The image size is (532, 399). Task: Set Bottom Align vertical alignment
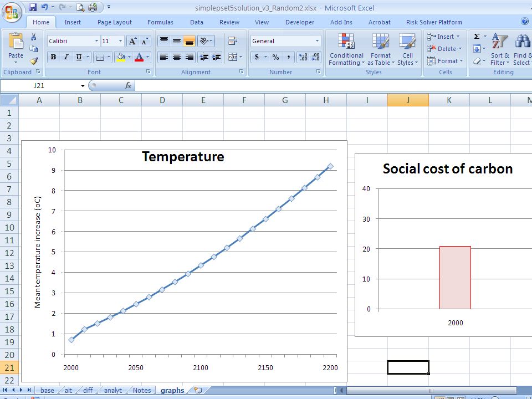click(190, 41)
